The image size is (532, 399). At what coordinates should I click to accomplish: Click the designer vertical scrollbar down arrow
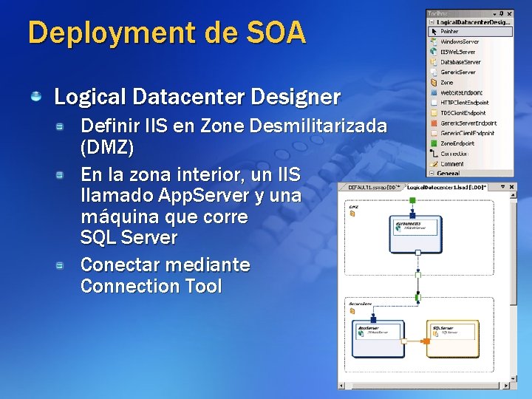513,378
